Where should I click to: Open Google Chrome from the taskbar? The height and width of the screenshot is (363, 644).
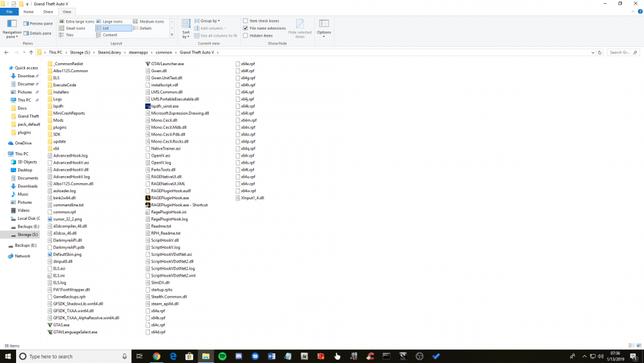pyautogui.click(x=156, y=357)
